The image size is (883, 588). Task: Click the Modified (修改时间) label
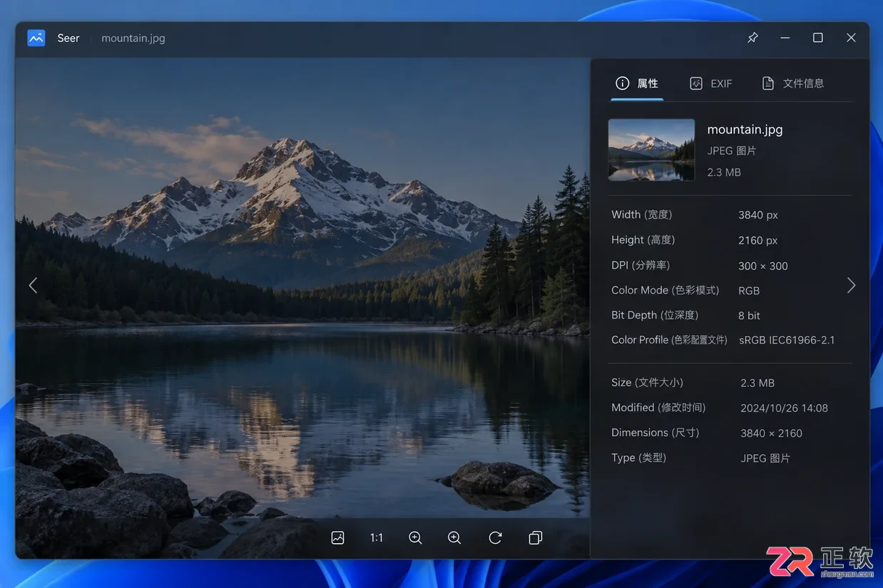click(x=658, y=408)
